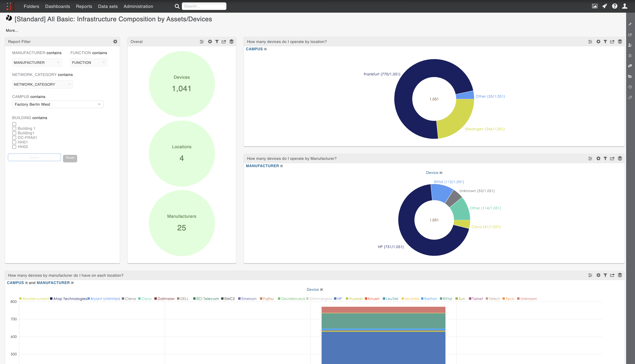The height and width of the screenshot is (364, 635).
Task: Expand the Factory Berlin West campus dropdown
Action: pos(58,104)
